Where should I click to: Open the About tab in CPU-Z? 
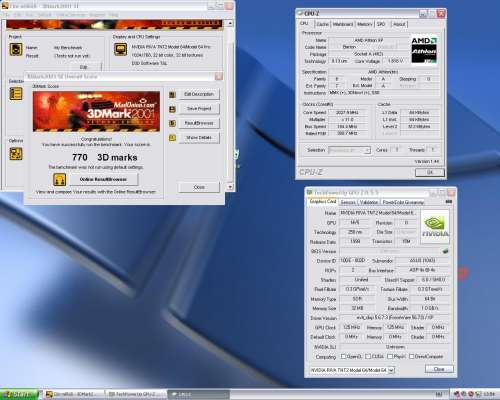pyautogui.click(x=399, y=24)
